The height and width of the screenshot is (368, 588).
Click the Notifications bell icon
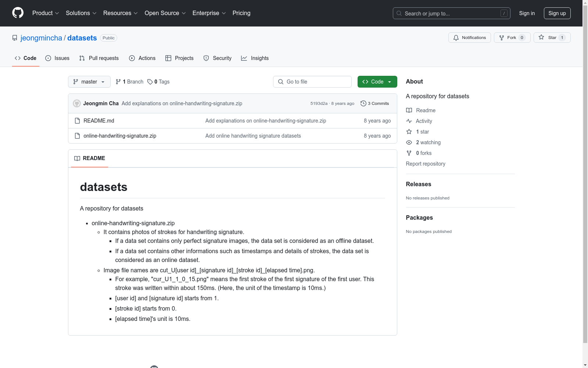(456, 38)
